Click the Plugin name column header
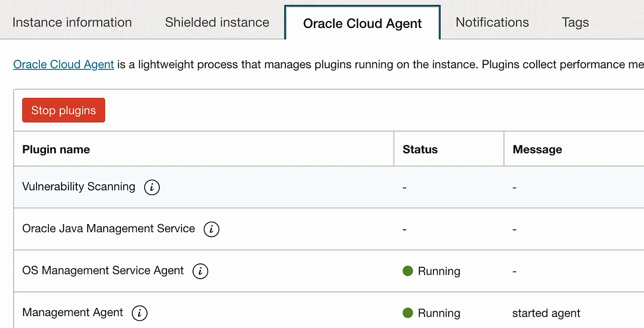This screenshot has height=328, width=644. pos(56,150)
